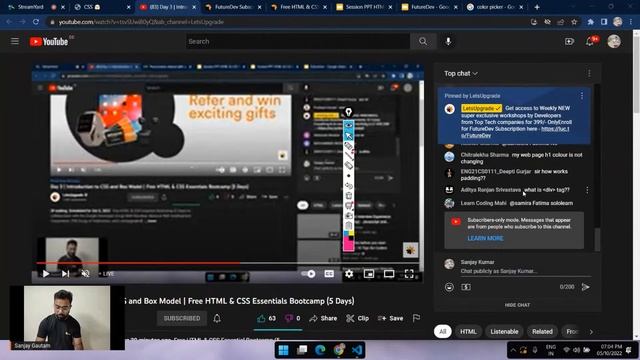This screenshot has height=360, width=640.
Task: Select the HTML filter chip
Action: click(468, 331)
